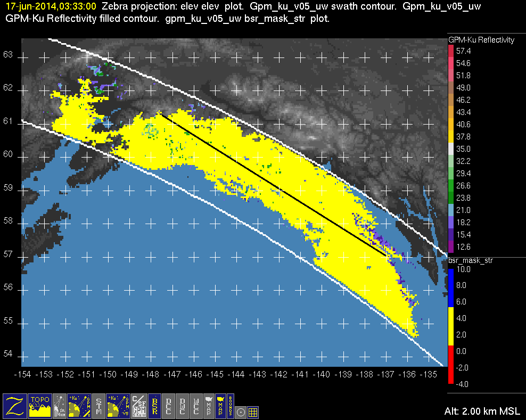Click the red 57.4 reflectivity color swatch

[x=451, y=51]
